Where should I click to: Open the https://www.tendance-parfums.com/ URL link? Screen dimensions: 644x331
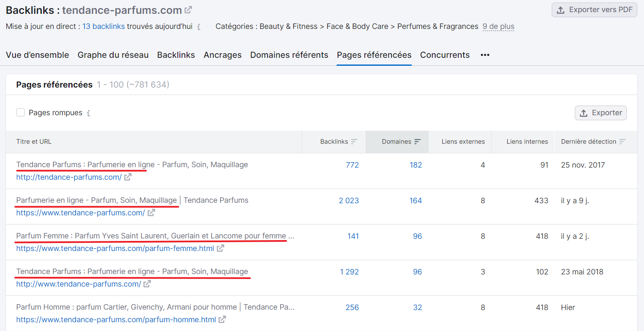point(80,213)
